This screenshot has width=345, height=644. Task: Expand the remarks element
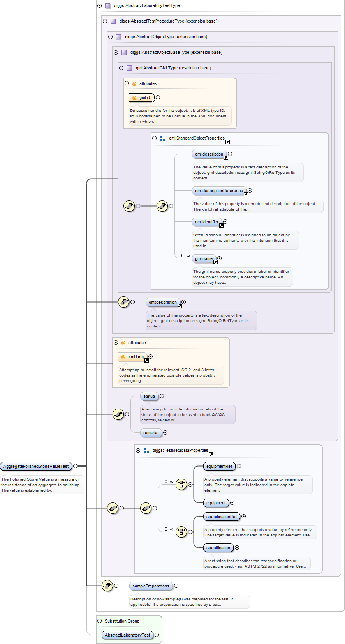click(x=165, y=433)
